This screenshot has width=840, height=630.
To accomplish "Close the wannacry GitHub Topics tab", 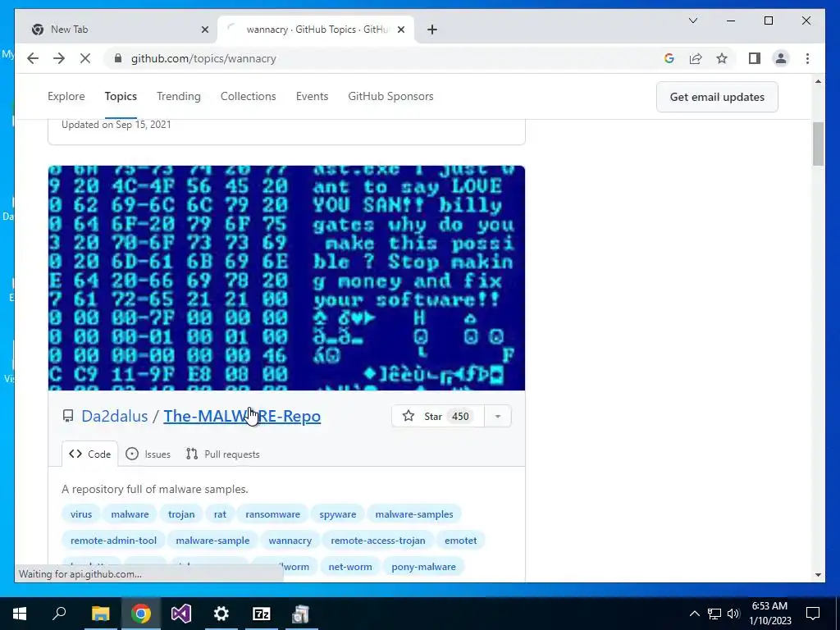I will (x=400, y=30).
